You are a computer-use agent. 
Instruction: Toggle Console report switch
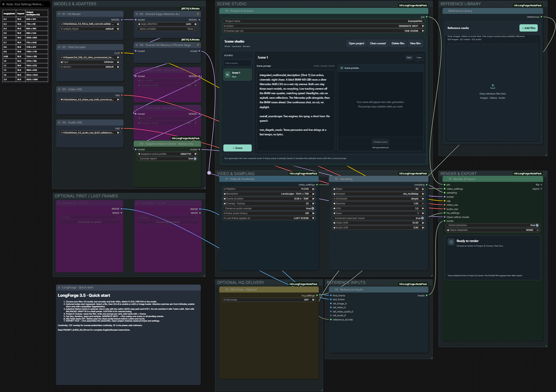click(x=195, y=158)
